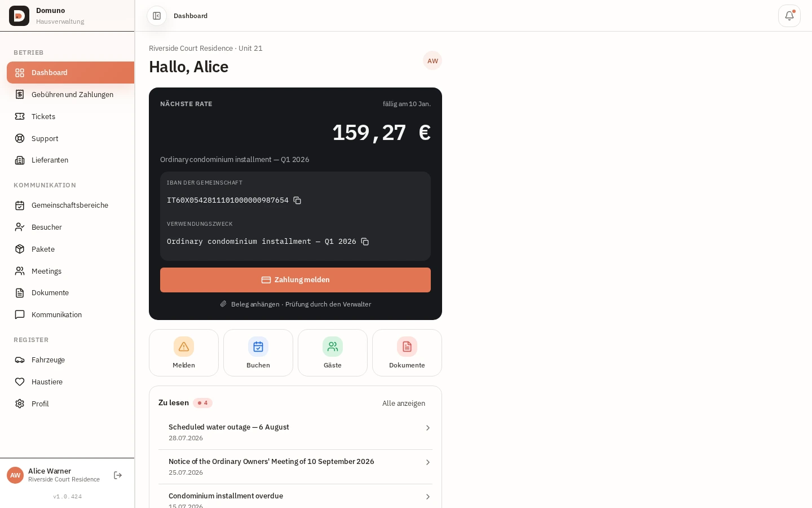Click the Pakete box icon

click(x=20, y=249)
